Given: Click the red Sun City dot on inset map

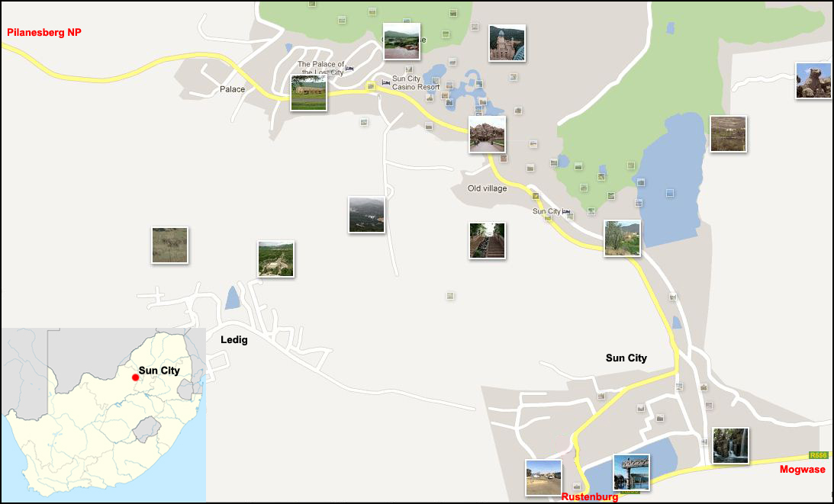Looking at the screenshot, I should (x=136, y=377).
